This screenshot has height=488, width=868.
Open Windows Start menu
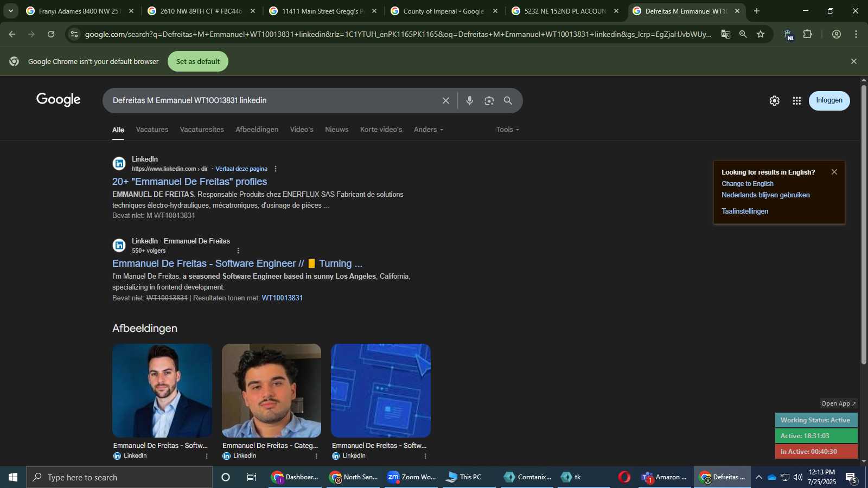coord(13,477)
